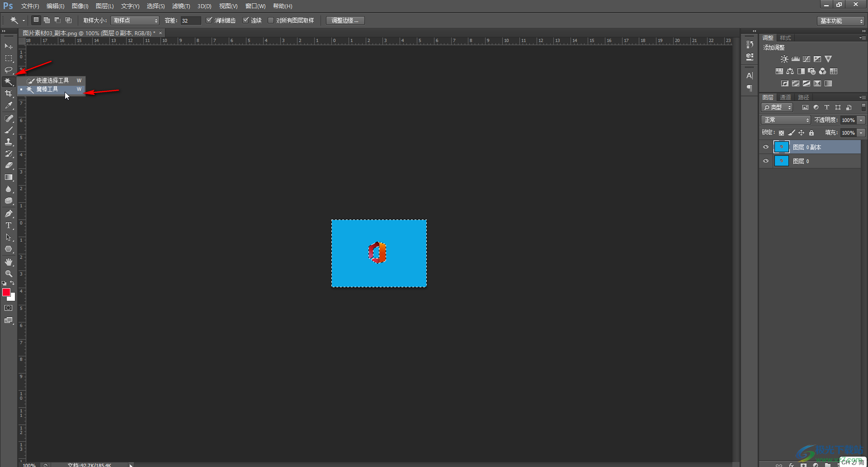The height and width of the screenshot is (467, 868).
Task: Open the fill (填充) slider arrow
Action: pos(861,133)
